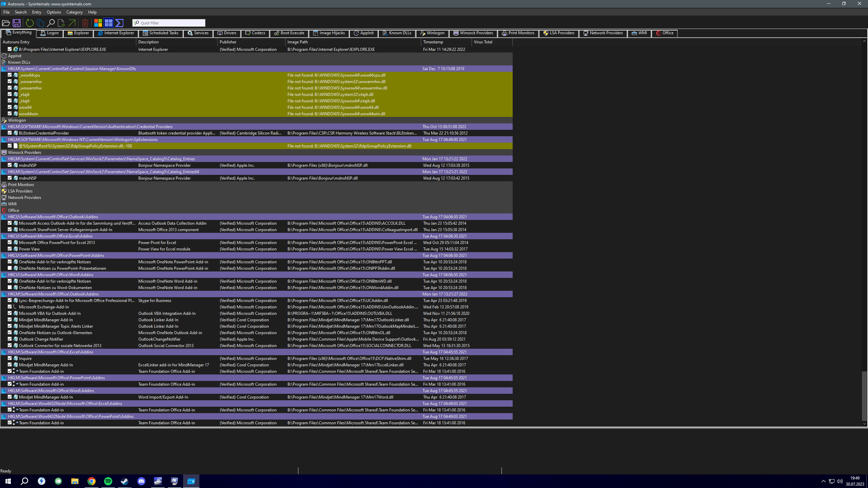Refresh the autoruns scan

tap(30, 23)
